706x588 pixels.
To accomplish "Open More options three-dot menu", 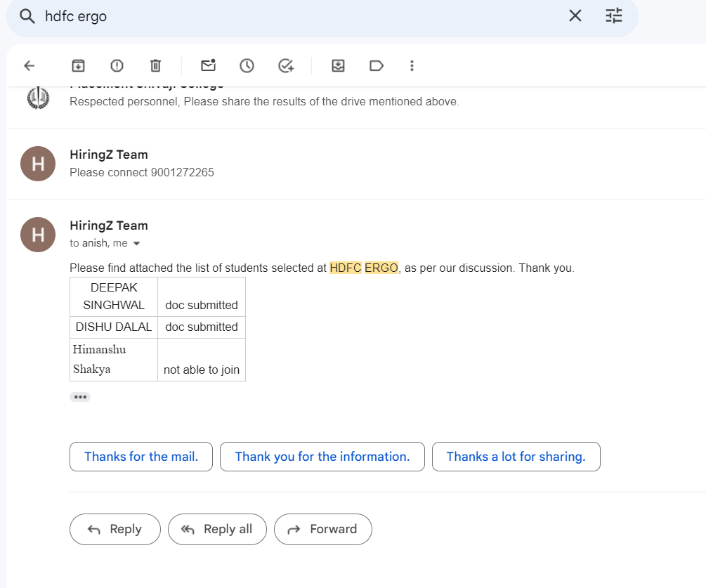I will click(x=412, y=66).
